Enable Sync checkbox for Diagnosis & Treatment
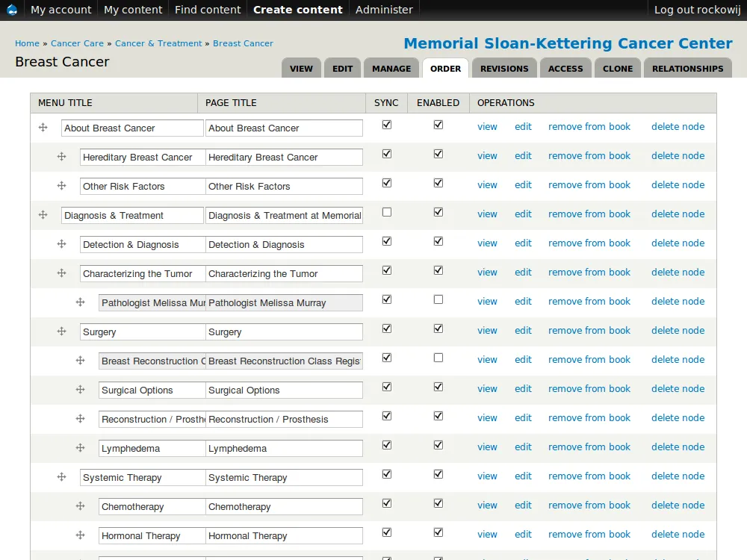This screenshot has height=560, width=747. (387, 212)
